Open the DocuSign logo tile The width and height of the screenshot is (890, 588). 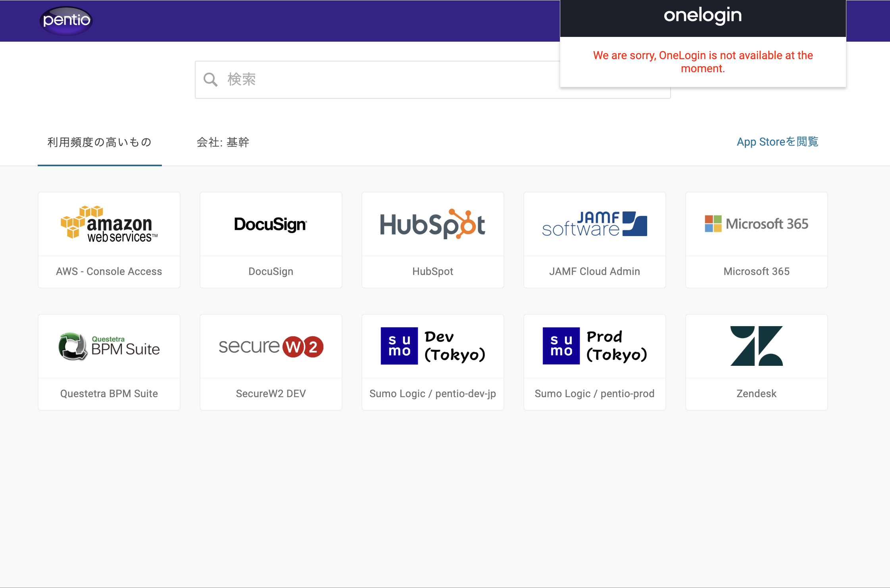click(x=271, y=225)
